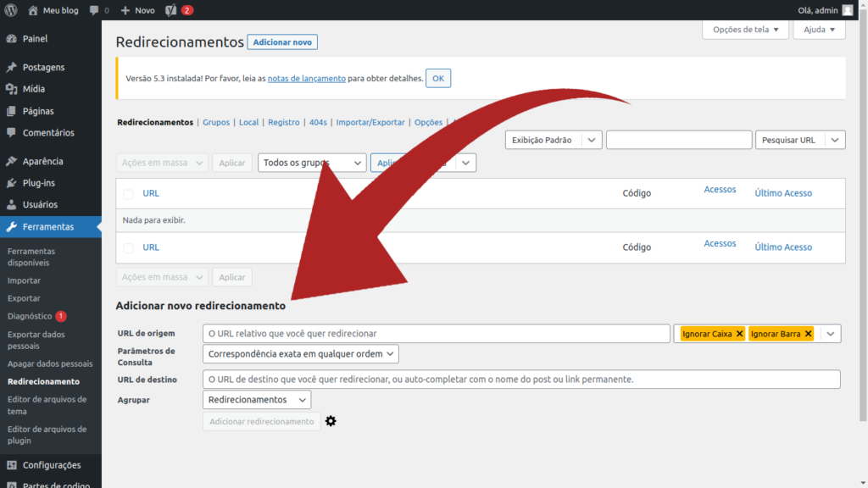Click into the URL de origem field
The image size is (868, 488).
pos(436,334)
